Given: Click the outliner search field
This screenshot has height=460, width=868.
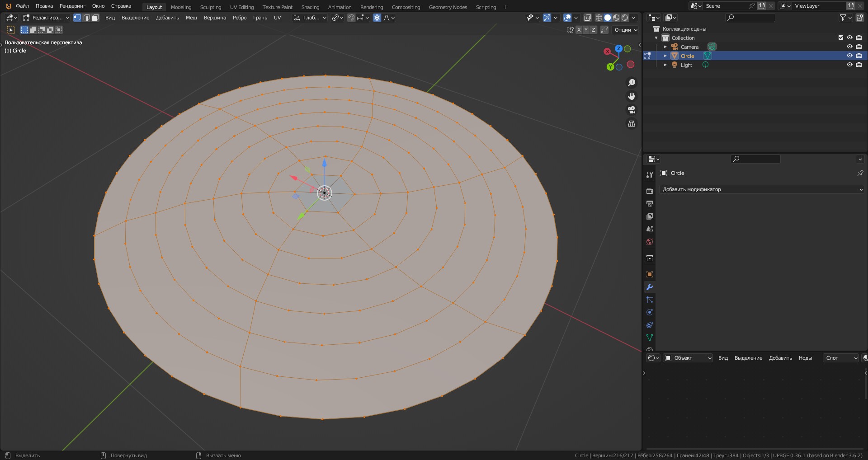Looking at the screenshot, I should [753, 18].
